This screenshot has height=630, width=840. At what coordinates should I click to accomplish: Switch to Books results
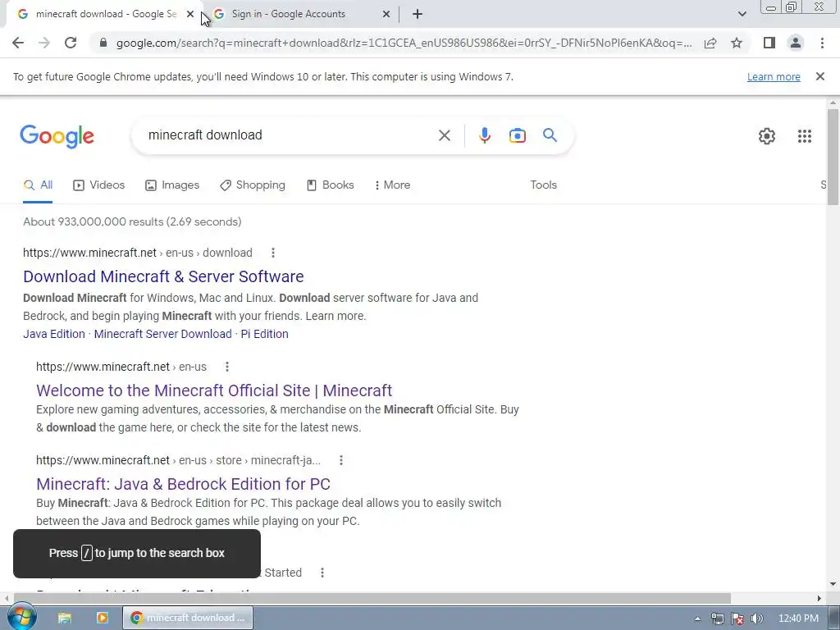(x=330, y=185)
